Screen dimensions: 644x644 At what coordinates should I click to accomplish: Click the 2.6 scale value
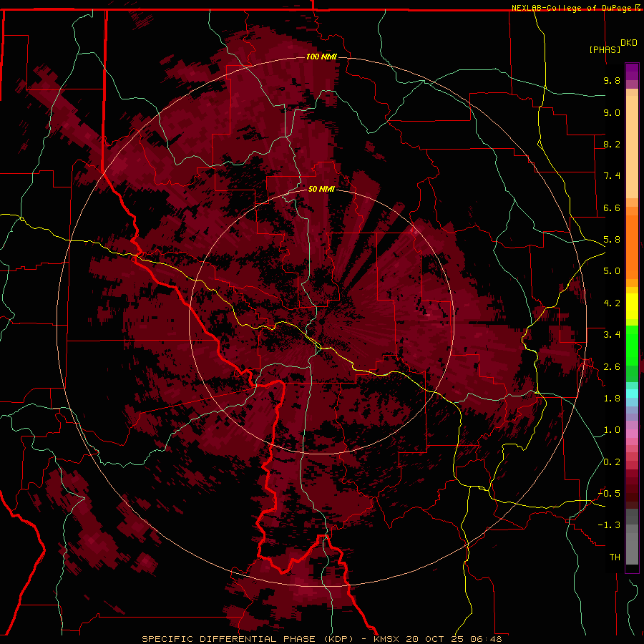point(612,367)
